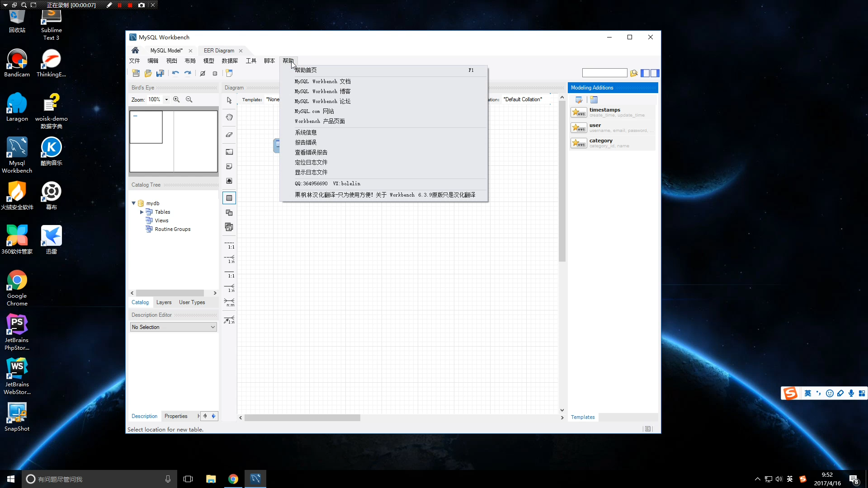
Task: Select Views in Catalog Tree
Action: coord(161,221)
